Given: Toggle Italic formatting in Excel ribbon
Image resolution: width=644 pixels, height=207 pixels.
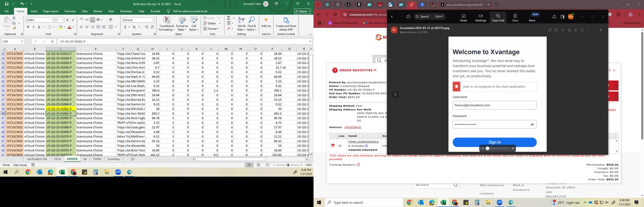Looking at the screenshot, I should click(x=34, y=27).
